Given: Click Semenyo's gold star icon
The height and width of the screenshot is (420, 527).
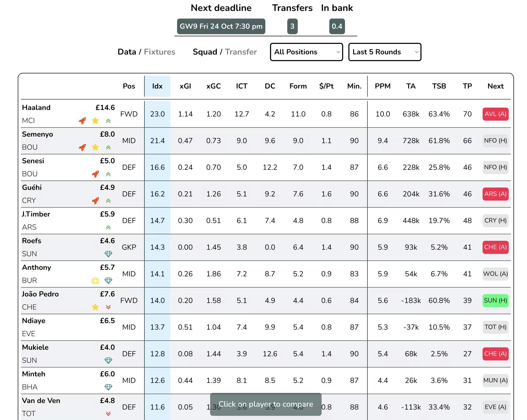Looking at the screenshot, I should [95, 147].
